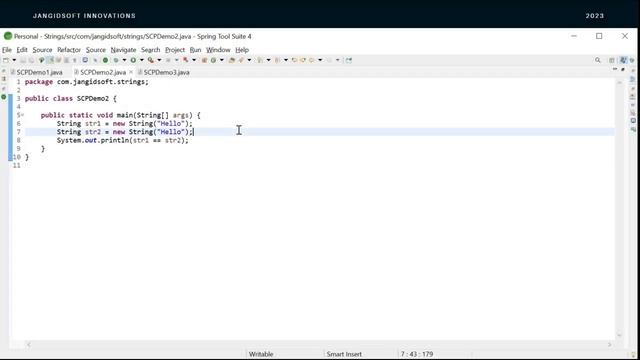This screenshot has height=360, width=640.
Task: Click the Smart Insert status bar entry
Action: coord(344,354)
